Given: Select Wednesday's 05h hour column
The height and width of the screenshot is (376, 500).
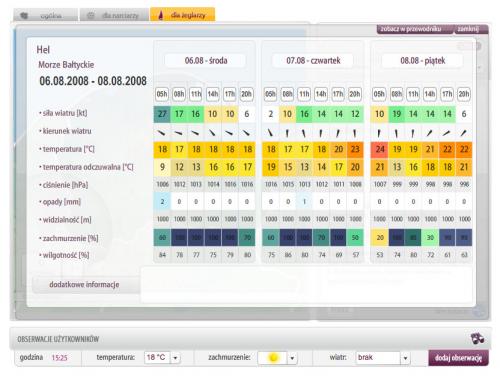Looking at the screenshot, I should 162,94.
